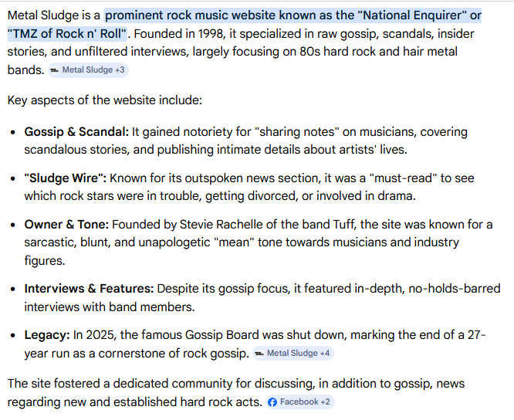514x420 pixels.
Task: Click the "Legacy:" bold heading
Action: pyautogui.click(x=46, y=335)
